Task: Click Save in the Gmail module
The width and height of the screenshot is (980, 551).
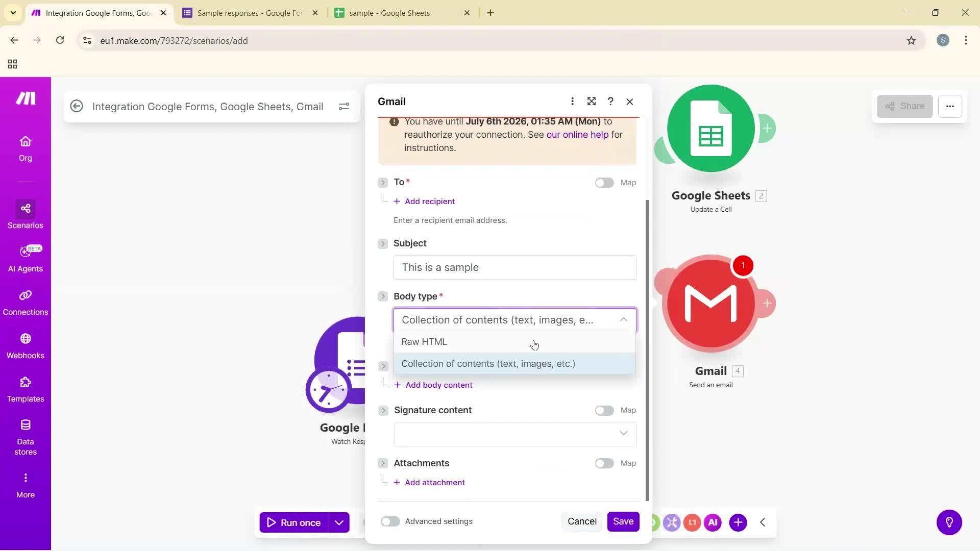Action: pyautogui.click(x=623, y=521)
